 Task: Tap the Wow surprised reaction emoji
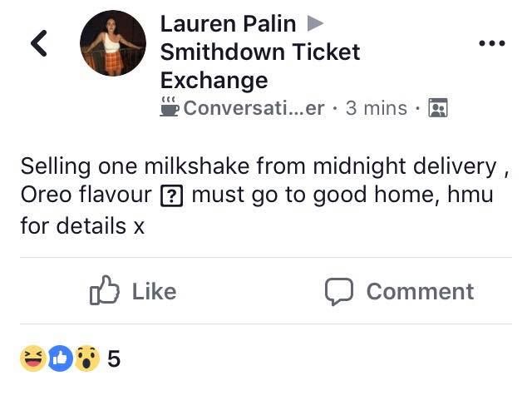coord(87,358)
